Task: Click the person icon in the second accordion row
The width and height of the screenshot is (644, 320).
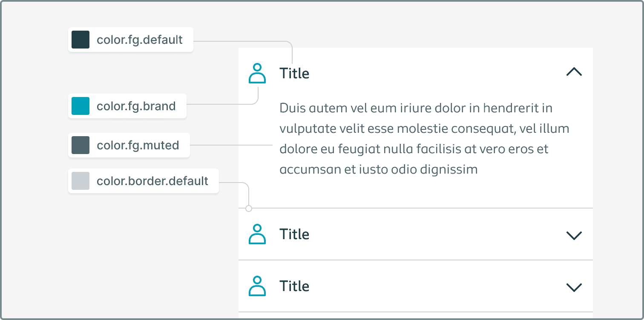Action: (x=257, y=234)
